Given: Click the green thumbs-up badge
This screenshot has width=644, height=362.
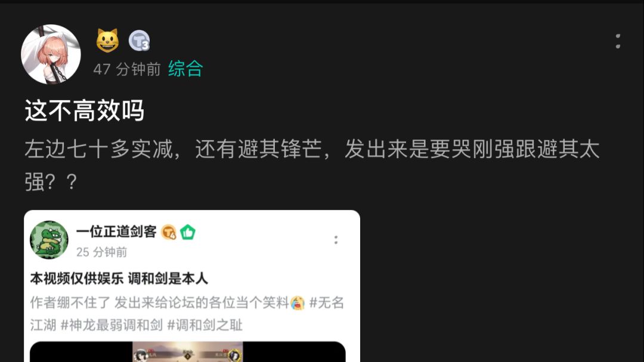Looking at the screenshot, I should pyautogui.click(x=188, y=232).
